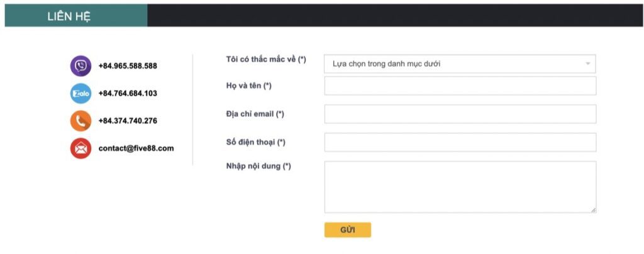Select Viber number +84.965.588.588
This screenshot has height=254, width=644.
[128, 66]
